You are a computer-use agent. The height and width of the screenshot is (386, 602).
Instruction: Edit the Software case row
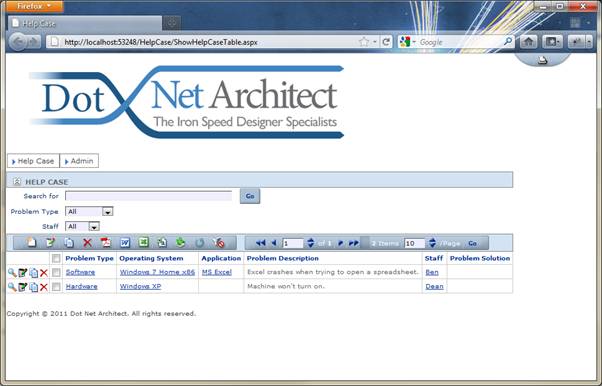(23, 273)
